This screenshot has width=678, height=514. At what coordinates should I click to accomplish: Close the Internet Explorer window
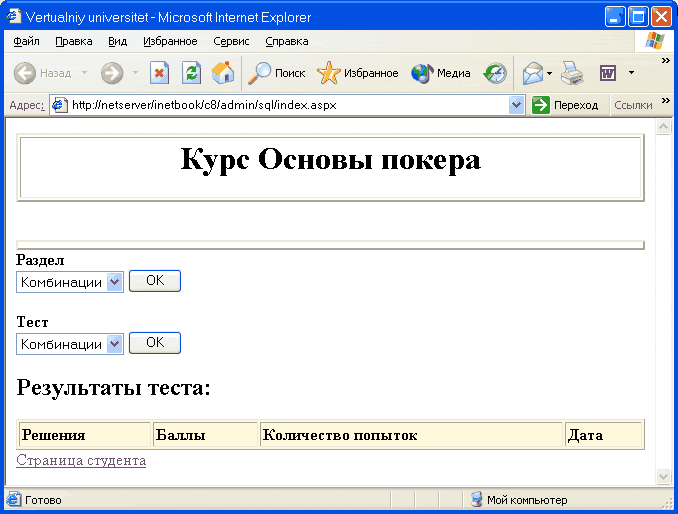661,17
